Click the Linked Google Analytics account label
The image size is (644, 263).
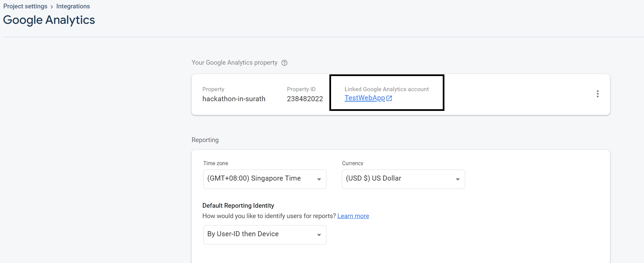(386, 89)
